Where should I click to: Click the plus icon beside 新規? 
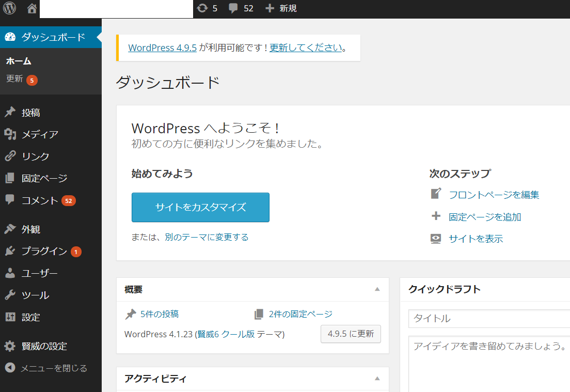pyautogui.click(x=270, y=8)
